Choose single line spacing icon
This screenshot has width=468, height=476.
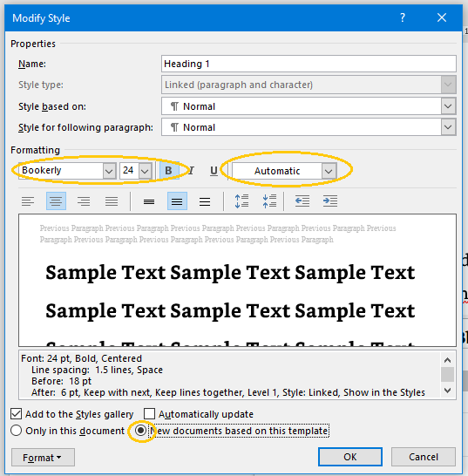[x=149, y=201]
